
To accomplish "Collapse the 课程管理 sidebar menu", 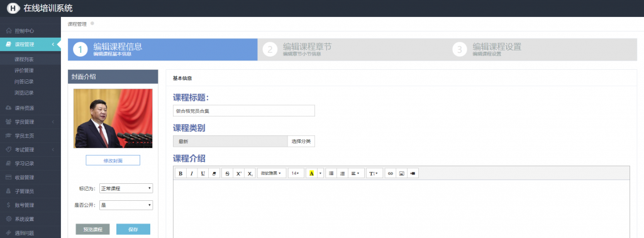I will 30,45.
